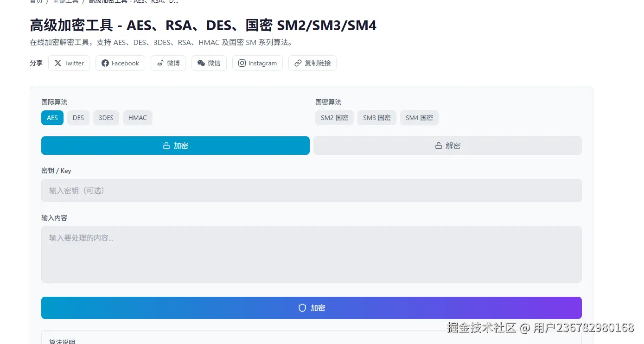Switch to the 加密 mode tab

175,146
